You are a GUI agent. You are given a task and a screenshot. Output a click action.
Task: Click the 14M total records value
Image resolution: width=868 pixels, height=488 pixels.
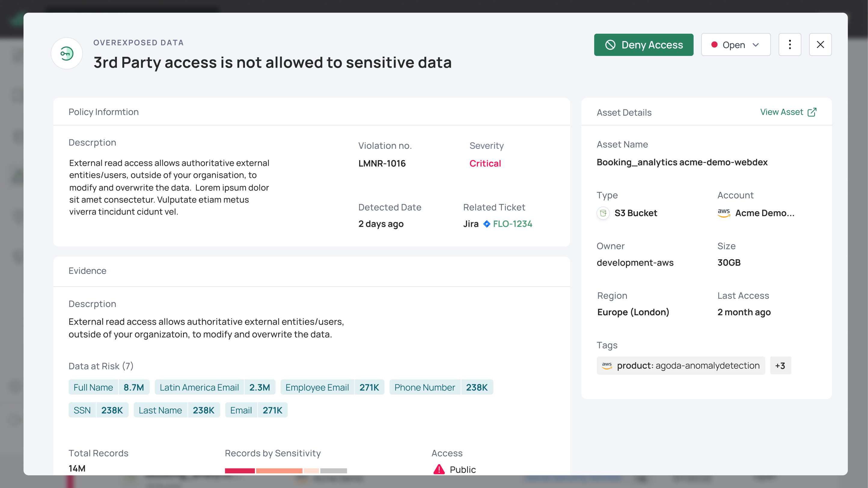[77, 468]
